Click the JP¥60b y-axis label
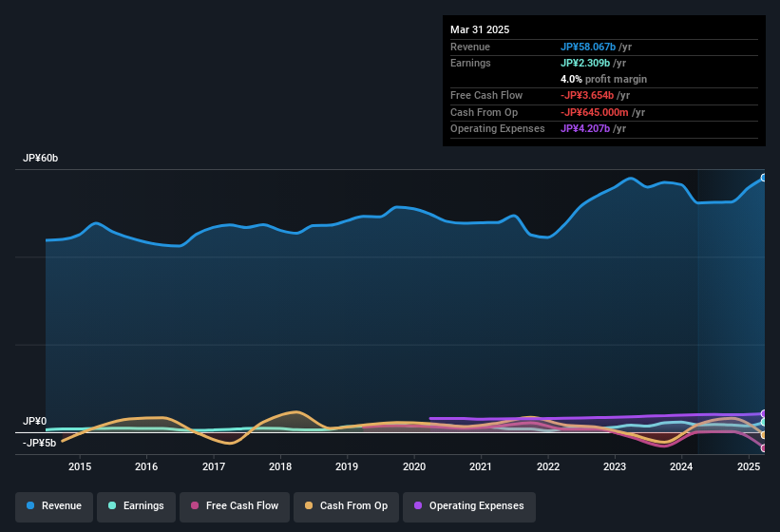The width and height of the screenshot is (780, 532). (40, 158)
